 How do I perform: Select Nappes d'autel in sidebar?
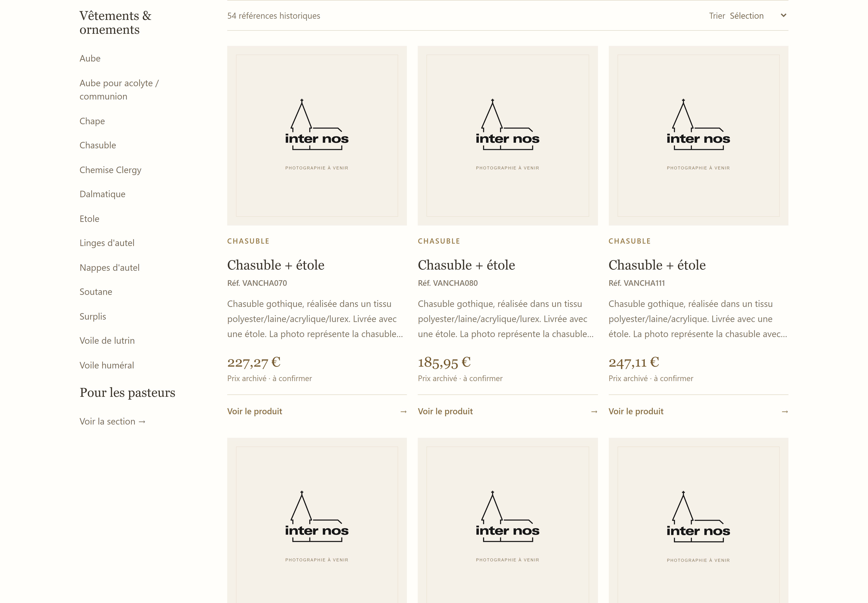[x=110, y=268]
